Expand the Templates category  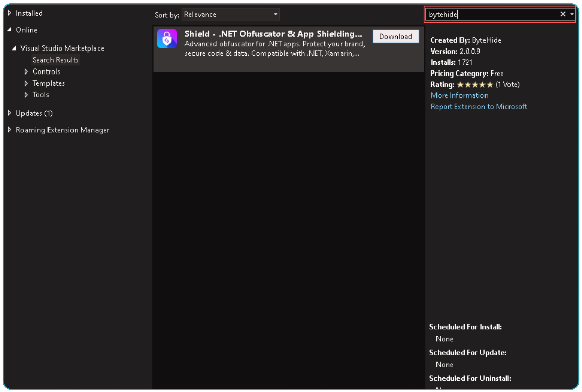click(26, 83)
